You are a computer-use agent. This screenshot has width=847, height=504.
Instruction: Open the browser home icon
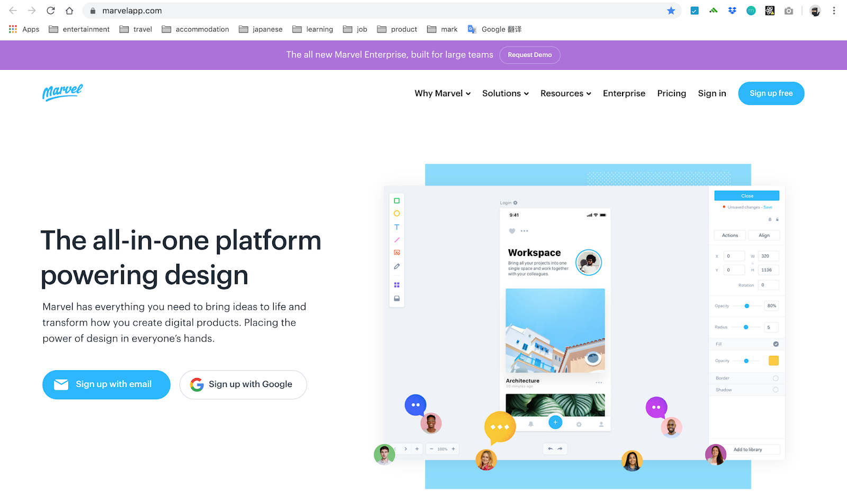pos(69,11)
